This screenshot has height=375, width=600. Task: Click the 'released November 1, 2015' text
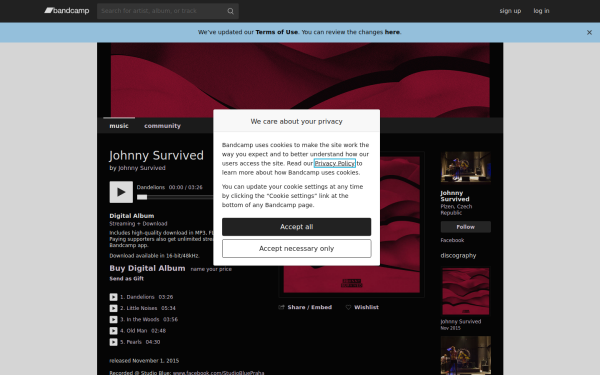coord(144,361)
